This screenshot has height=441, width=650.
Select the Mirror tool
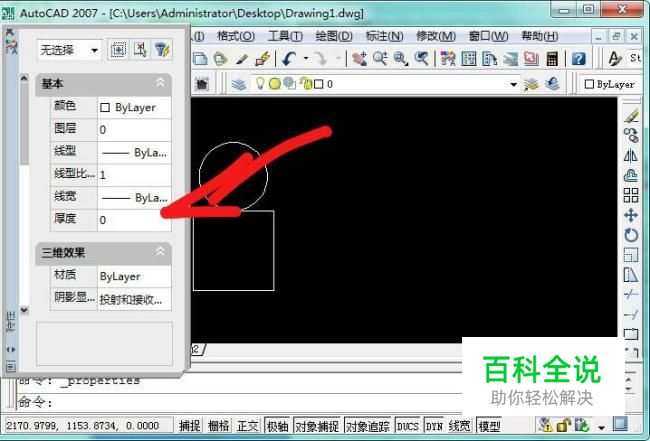631,155
